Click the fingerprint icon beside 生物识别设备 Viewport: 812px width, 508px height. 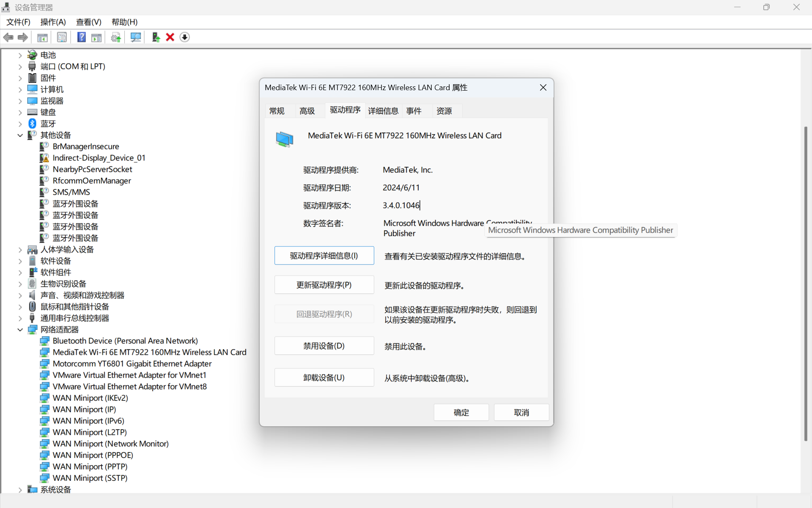click(x=32, y=284)
